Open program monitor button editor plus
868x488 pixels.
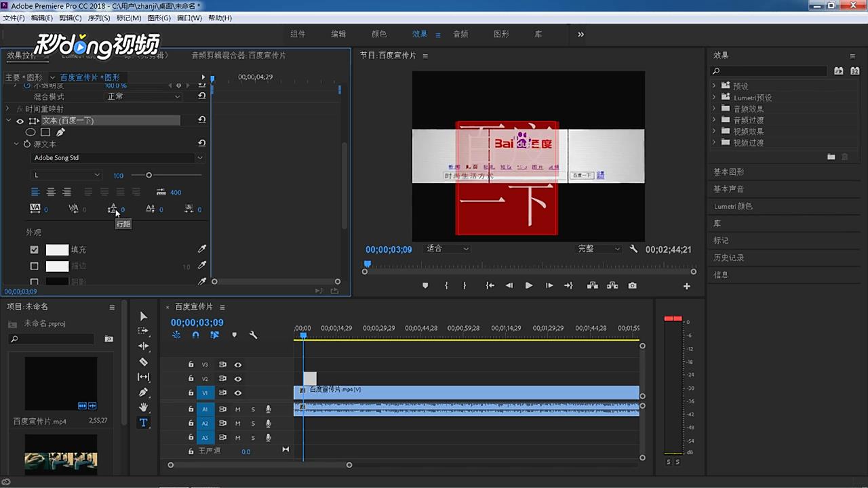[x=687, y=286]
